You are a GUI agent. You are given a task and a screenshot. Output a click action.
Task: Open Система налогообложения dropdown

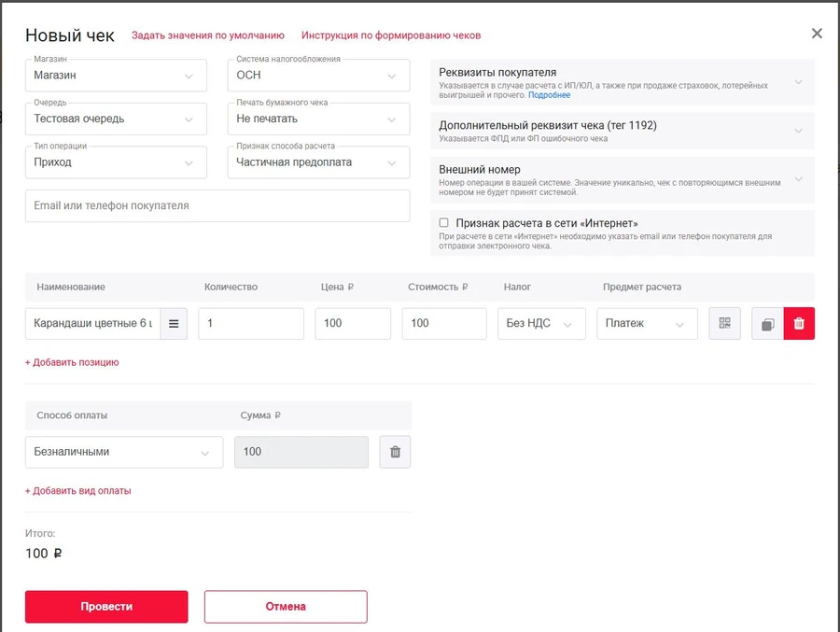(x=318, y=76)
